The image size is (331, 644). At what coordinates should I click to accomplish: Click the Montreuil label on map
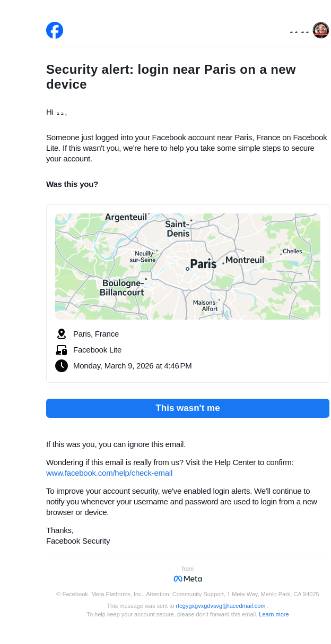tap(245, 260)
